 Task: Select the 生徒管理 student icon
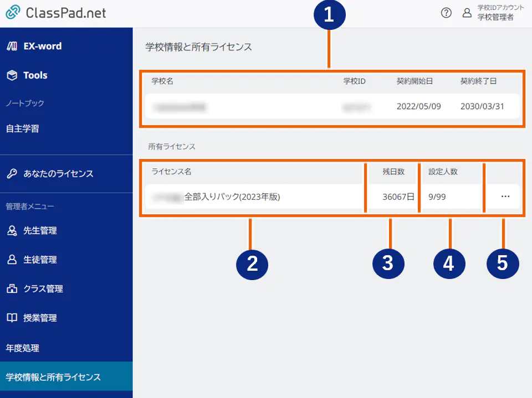click(x=12, y=260)
